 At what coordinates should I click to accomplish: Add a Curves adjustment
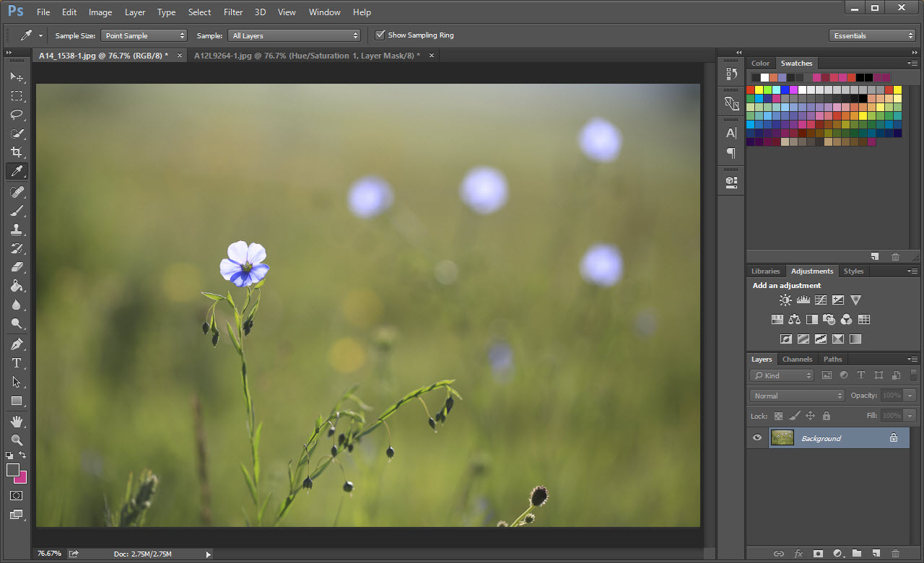click(821, 300)
